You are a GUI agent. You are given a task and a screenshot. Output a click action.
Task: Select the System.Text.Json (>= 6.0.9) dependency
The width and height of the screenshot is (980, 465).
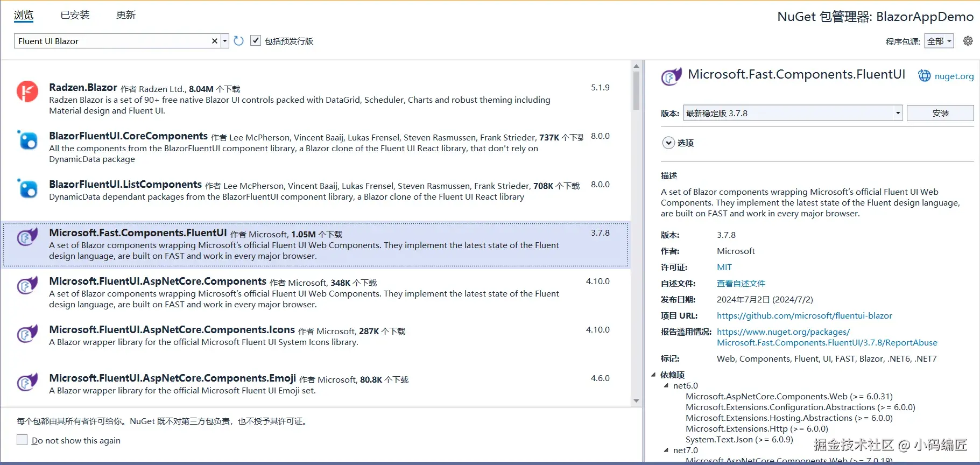point(739,440)
